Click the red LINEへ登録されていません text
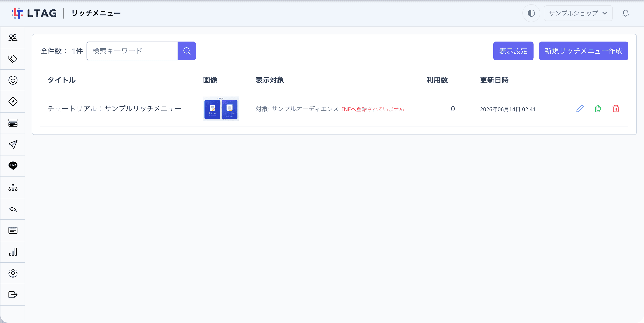Screen dimensions: 644x323 [371, 109]
